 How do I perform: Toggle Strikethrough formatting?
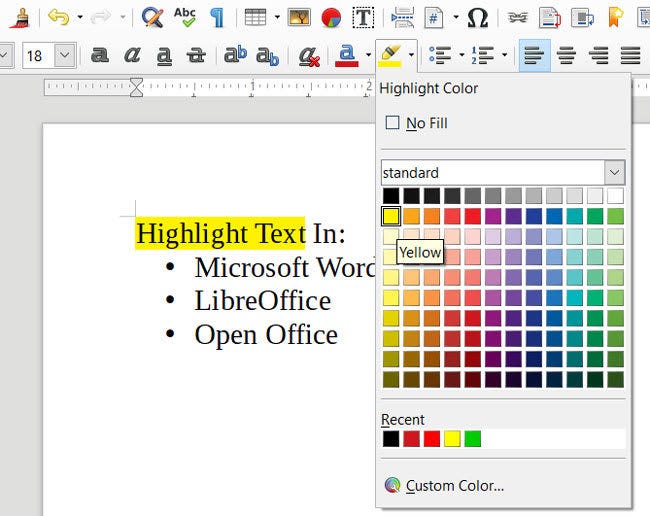click(x=196, y=55)
